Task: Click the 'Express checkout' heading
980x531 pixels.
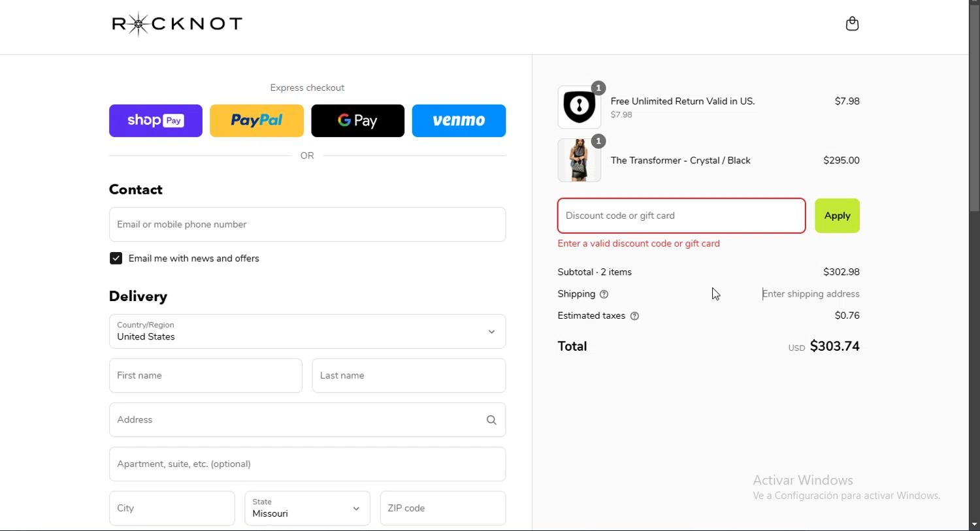Action: click(x=307, y=88)
